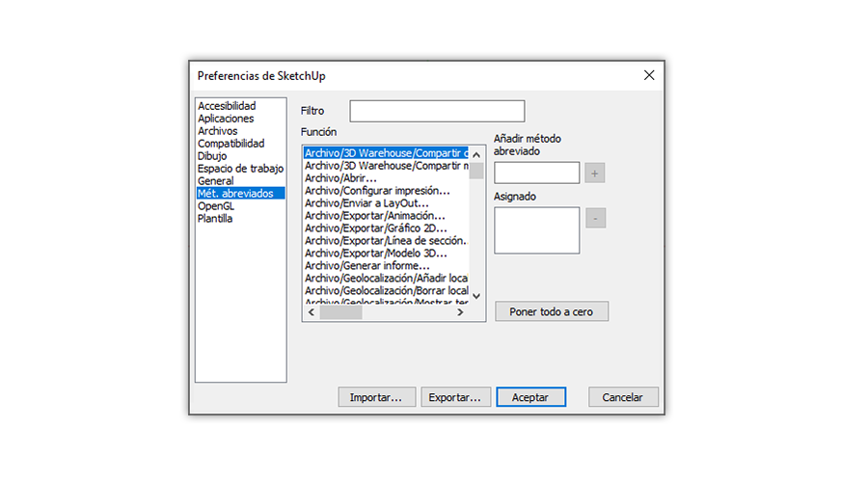Switch to Compatibilidad settings

pos(231,144)
